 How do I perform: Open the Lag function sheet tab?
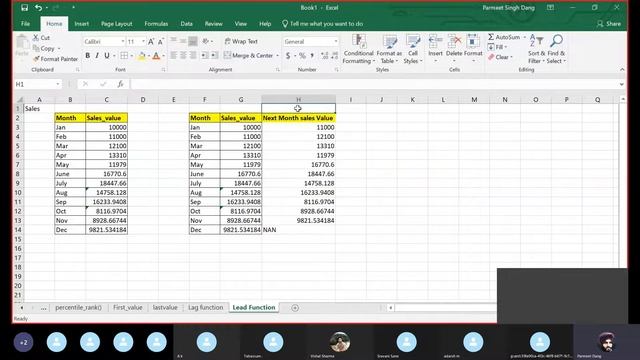coord(205,307)
